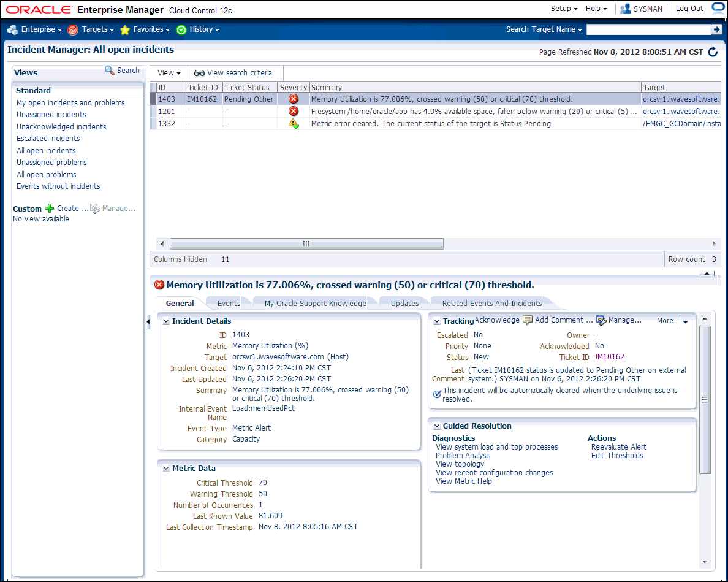Switch to the Events tab

click(229, 304)
